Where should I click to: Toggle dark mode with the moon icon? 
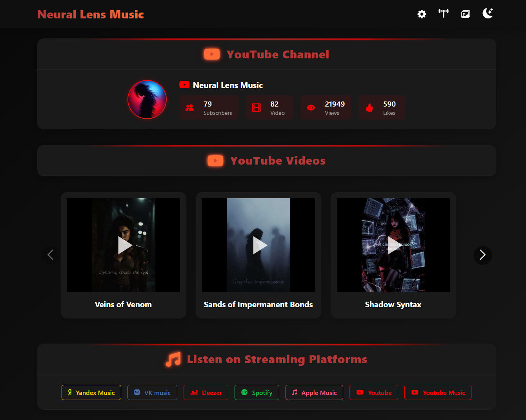pos(488,14)
